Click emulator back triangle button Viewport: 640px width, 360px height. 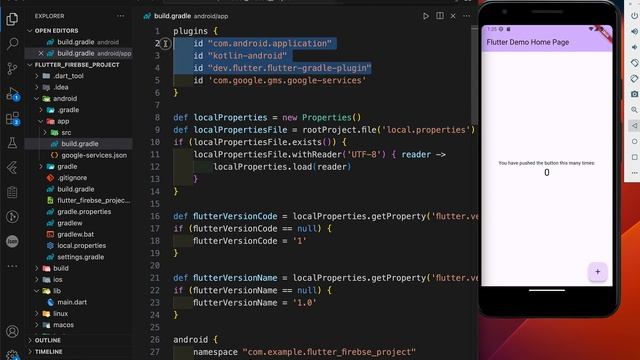(634, 126)
